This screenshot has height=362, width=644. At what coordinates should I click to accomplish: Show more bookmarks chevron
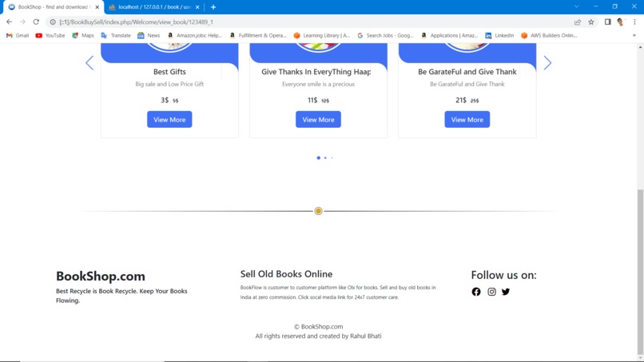634,35
